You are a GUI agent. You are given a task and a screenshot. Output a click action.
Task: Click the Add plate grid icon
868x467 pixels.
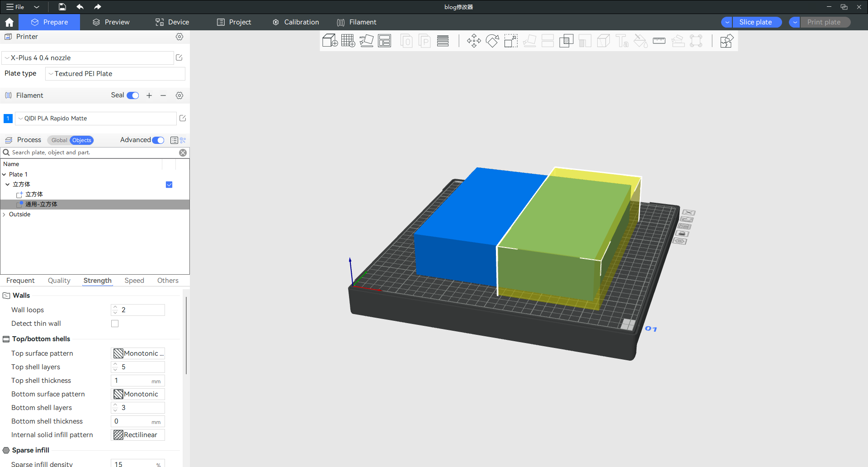click(348, 41)
